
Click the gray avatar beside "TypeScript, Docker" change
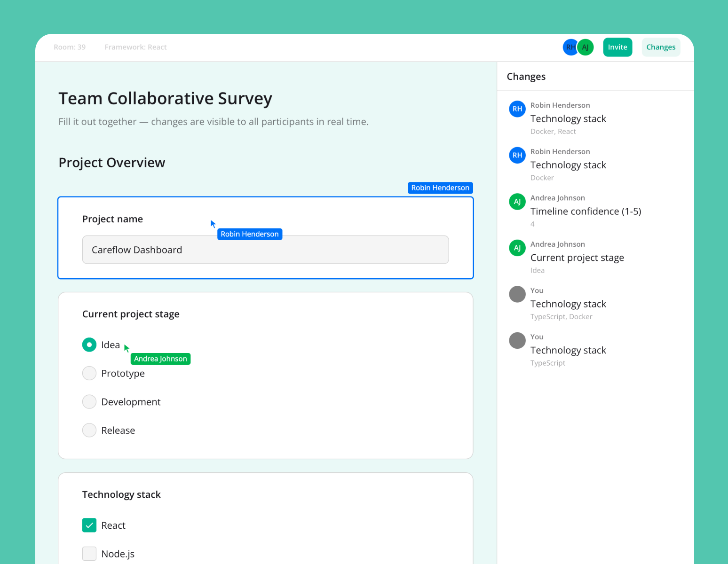pos(517,294)
